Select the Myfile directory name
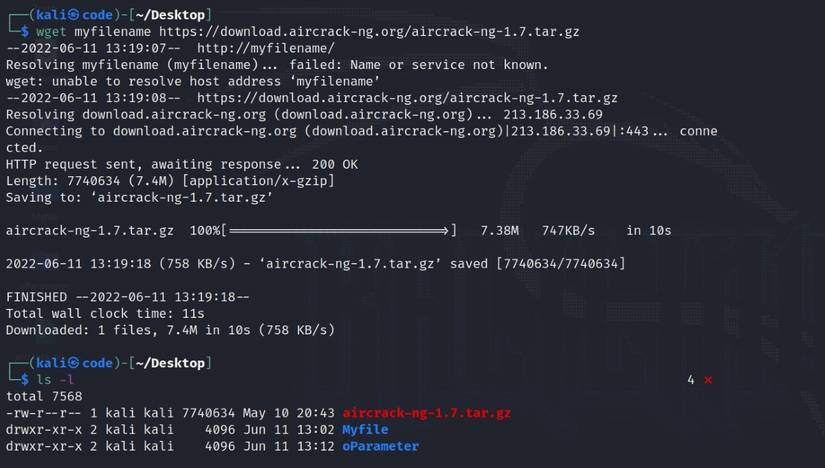 (x=365, y=429)
